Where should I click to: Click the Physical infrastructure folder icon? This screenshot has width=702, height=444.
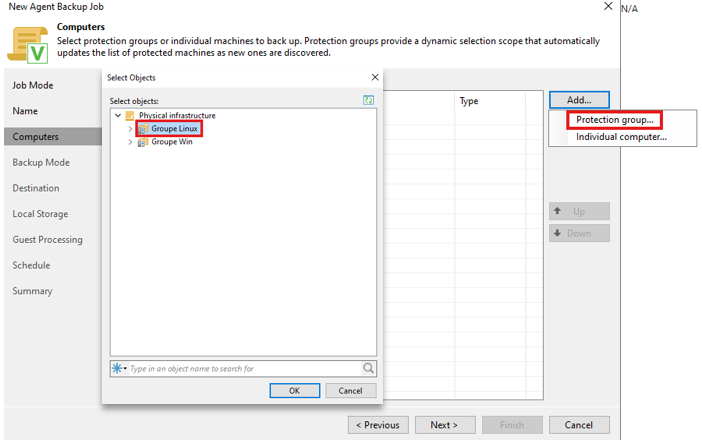click(130, 116)
